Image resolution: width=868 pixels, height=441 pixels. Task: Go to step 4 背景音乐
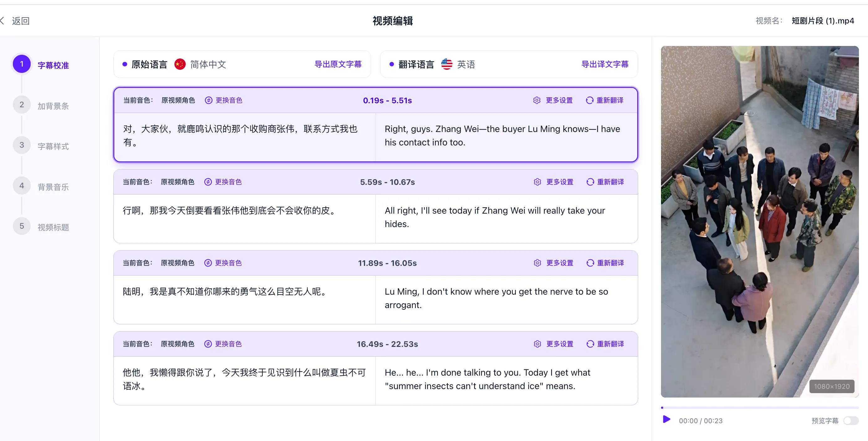tap(53, 187)
